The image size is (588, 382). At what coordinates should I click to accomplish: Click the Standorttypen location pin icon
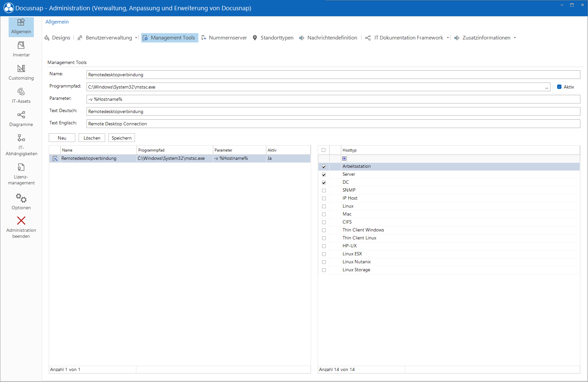[x=255, y=38]
